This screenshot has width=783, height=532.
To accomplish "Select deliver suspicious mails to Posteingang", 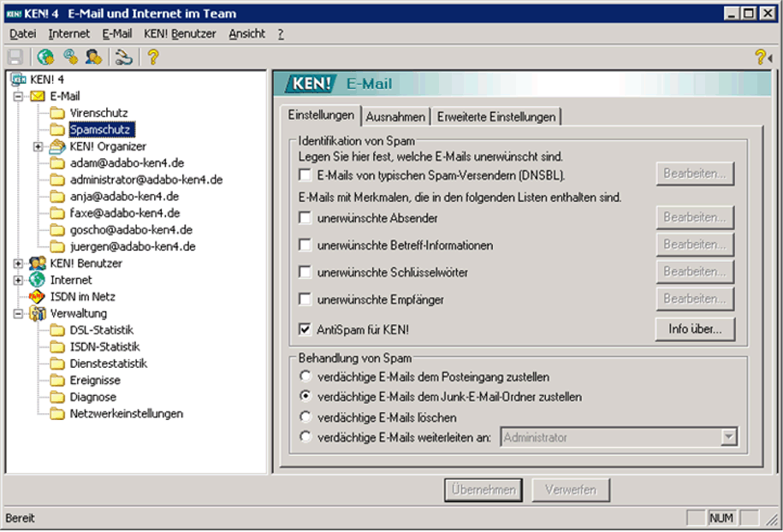I will pos(305,375).
